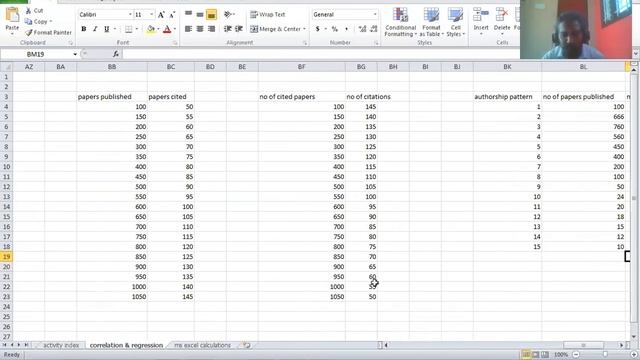This screenshot has width=640, height=360.
Task: Click the zoom slider handle
Action: coord(605,355)
